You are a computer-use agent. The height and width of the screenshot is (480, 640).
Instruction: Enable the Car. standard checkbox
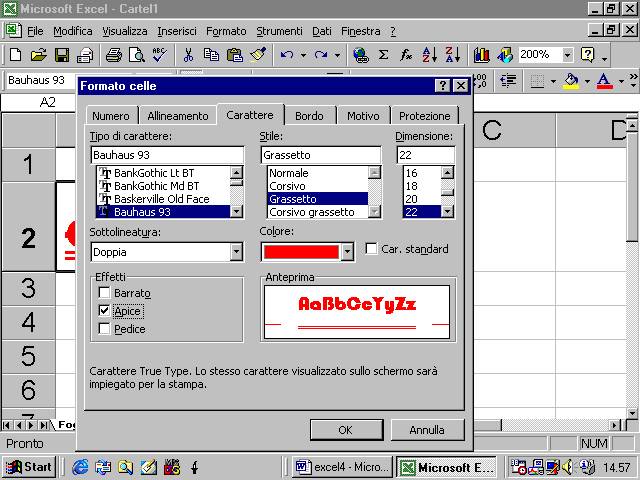coord(371,249)
